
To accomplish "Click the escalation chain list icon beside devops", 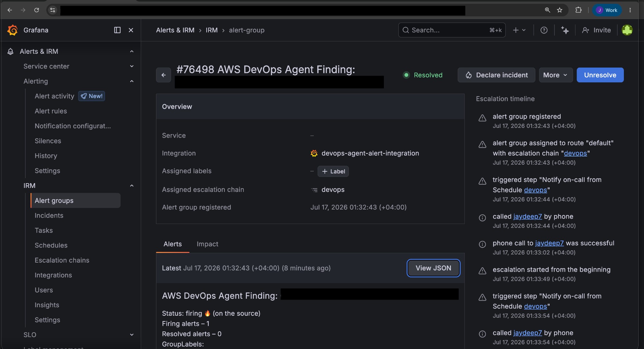I will 314,190.
